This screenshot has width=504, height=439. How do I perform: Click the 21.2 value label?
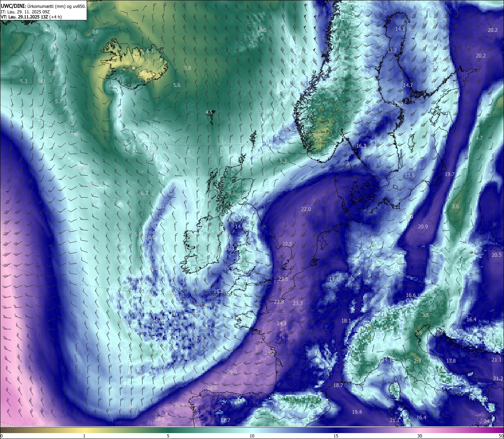click(x=498, y=379)
